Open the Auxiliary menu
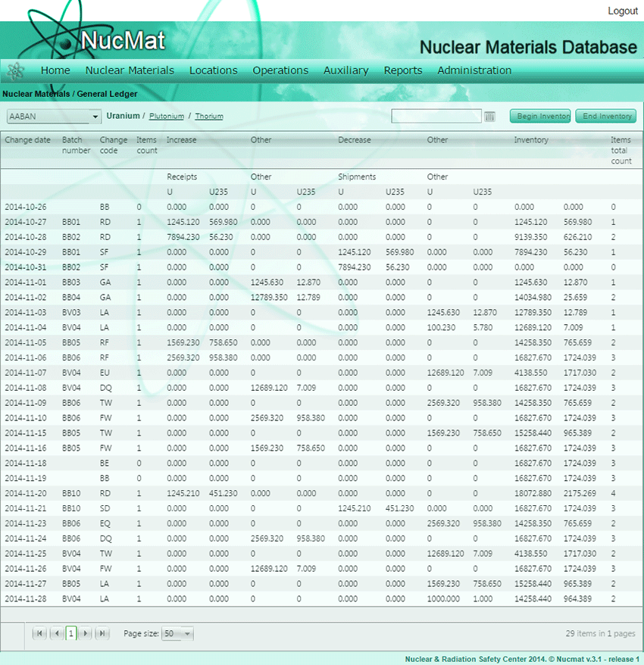The image size is (644, 665). [345, 70]
